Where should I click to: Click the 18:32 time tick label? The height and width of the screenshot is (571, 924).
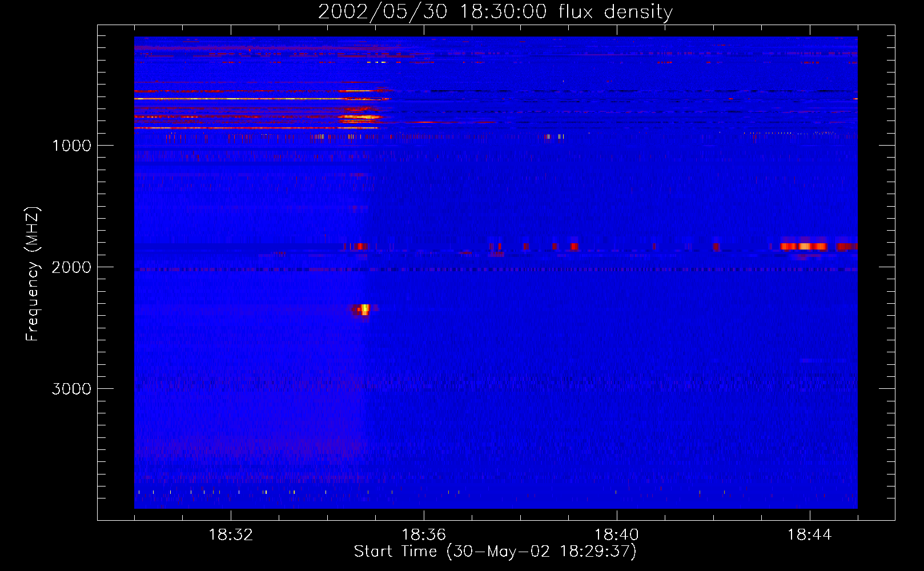click(x=231, y=535)
